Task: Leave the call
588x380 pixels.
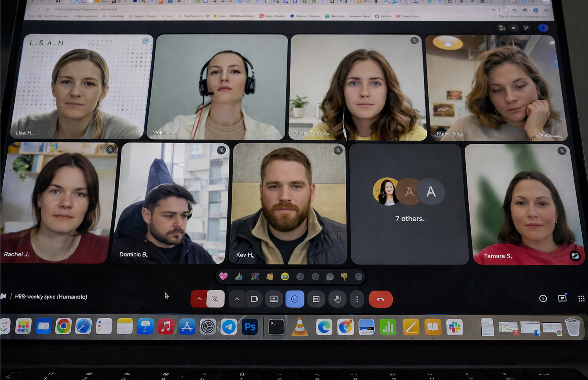Action: (x=380, y=299)
